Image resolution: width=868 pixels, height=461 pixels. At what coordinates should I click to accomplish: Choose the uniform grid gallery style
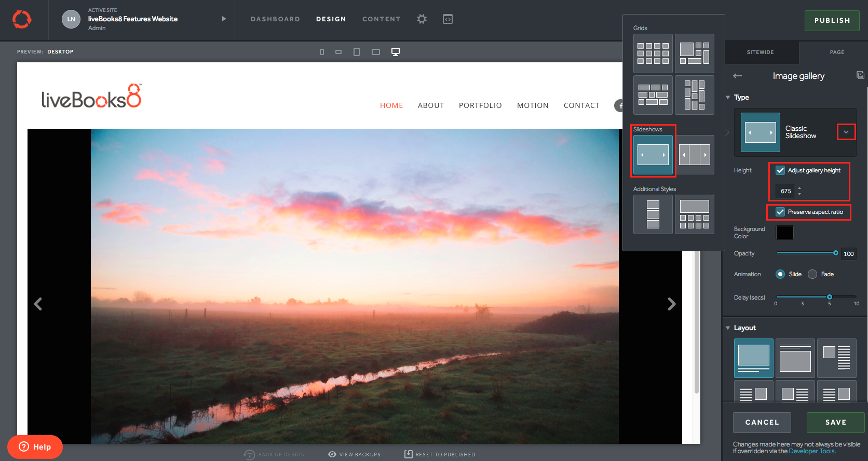653,53
